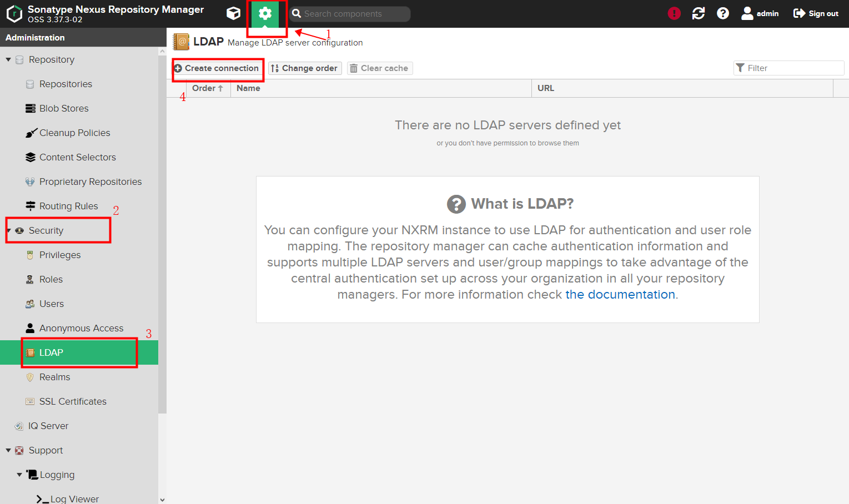
Task: Open the Administration gear icon
Action: 265,13
